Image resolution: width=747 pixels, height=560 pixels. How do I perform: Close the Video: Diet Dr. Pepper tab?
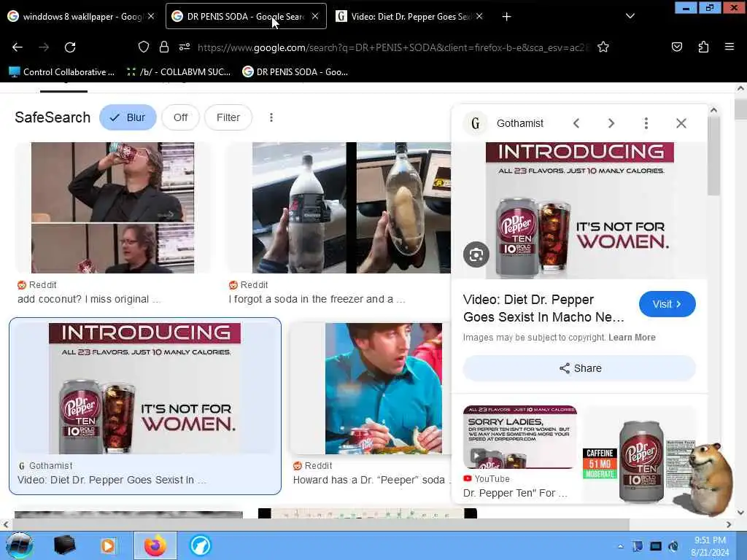479,16
